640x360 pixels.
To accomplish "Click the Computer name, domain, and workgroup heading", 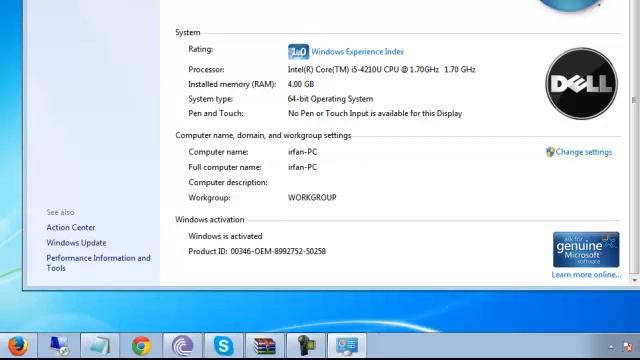I will coord(263,136).
